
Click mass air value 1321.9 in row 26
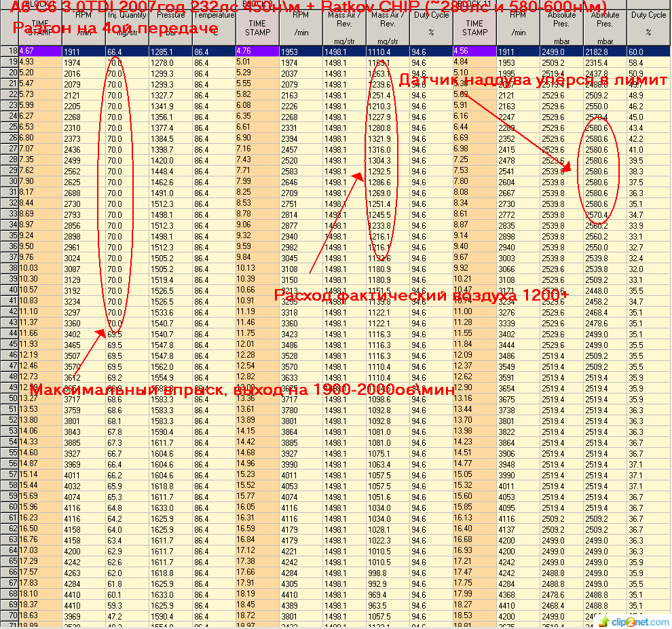(388, 138)
